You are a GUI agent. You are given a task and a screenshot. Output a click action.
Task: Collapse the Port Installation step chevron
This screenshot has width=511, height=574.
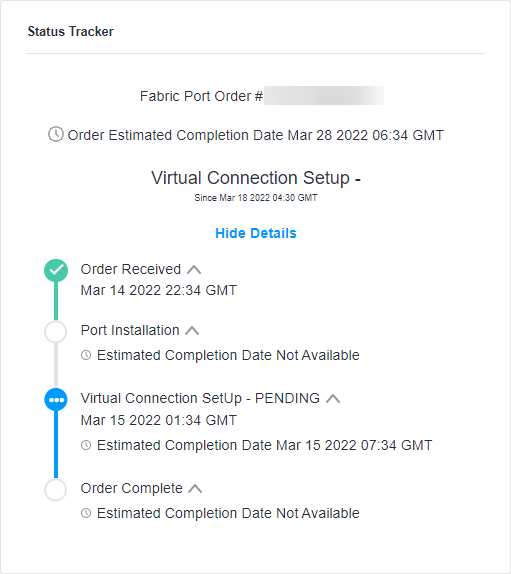(192, 331)
